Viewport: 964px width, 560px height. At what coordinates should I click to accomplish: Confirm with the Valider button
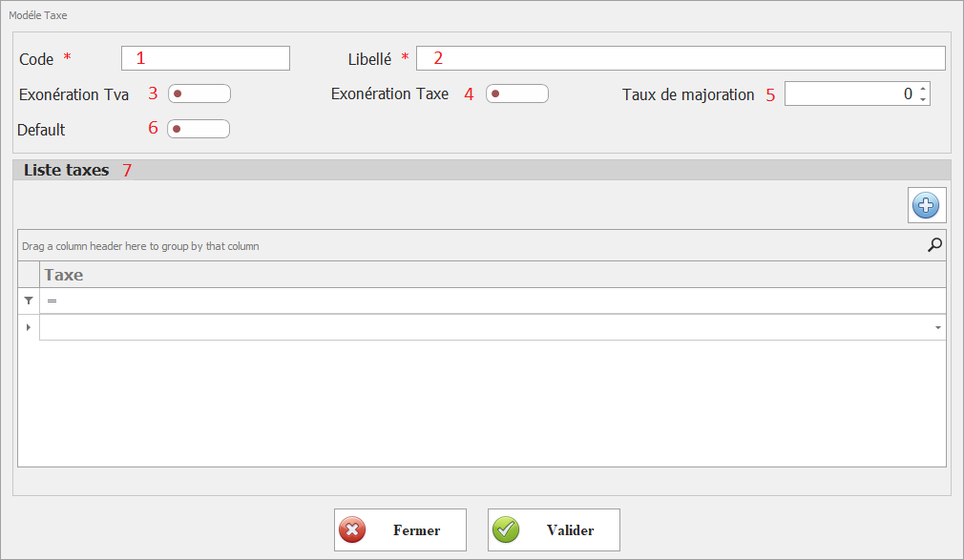[x=554, y=529]
